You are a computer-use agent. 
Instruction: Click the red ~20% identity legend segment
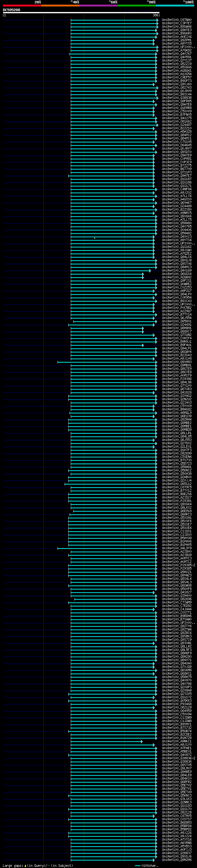pos(22,6)
